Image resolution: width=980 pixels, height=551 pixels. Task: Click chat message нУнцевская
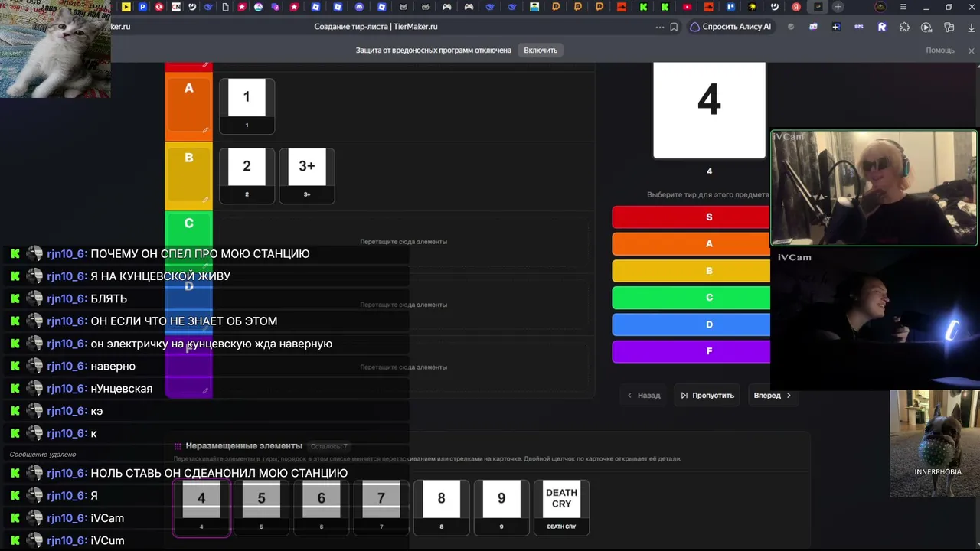(121, 388)
